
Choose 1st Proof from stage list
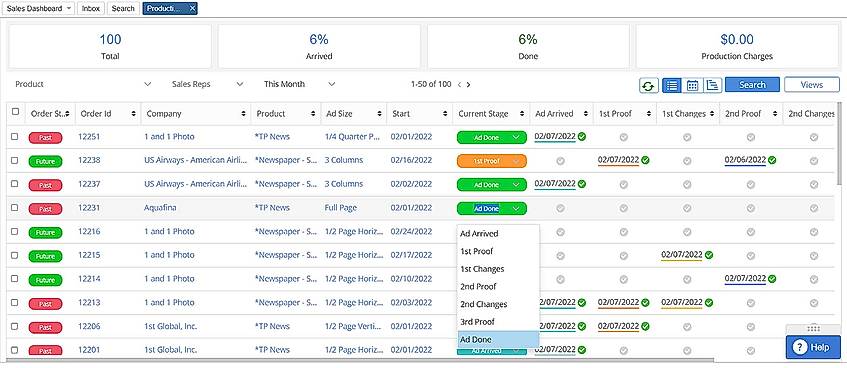pos(498,251)
